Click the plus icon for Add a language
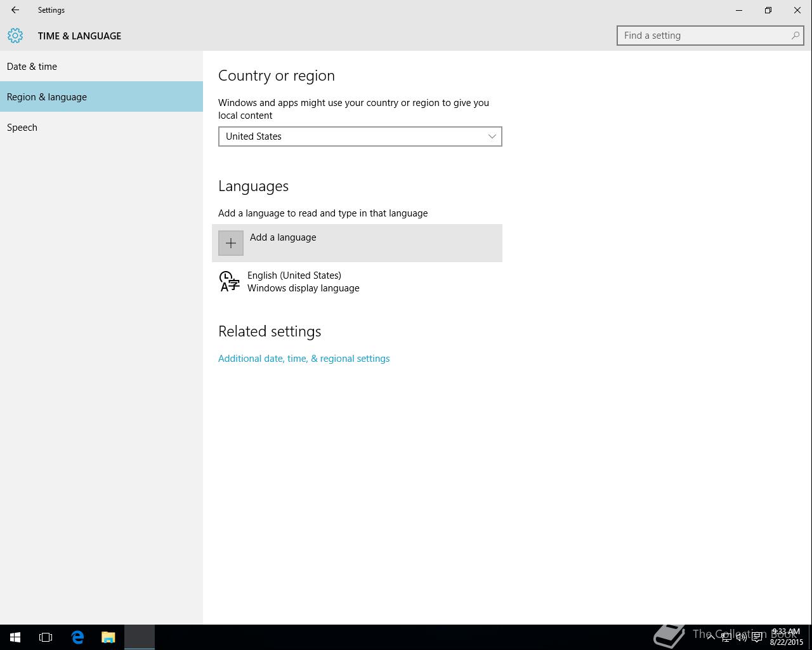Screen dimensions: 812x650 231,243
